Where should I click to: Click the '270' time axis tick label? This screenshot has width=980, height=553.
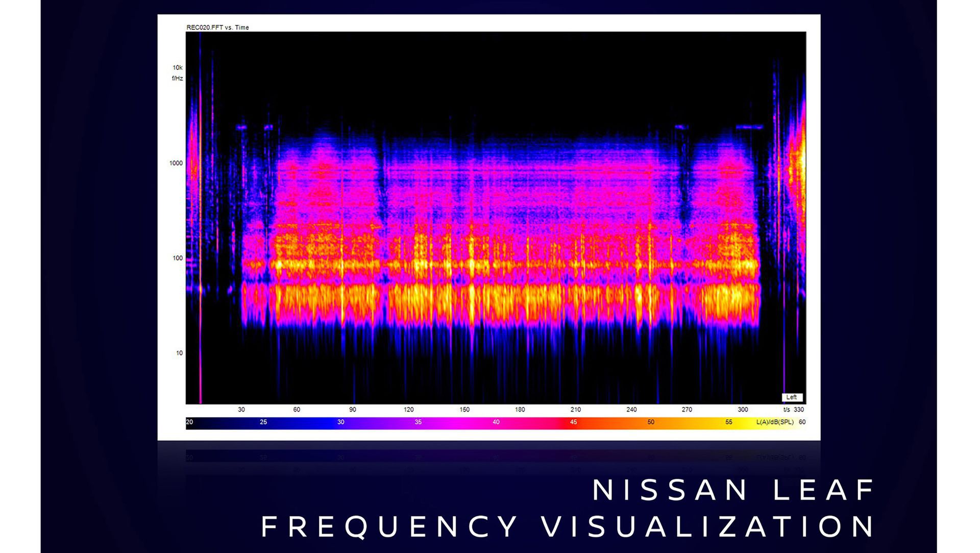687,410
